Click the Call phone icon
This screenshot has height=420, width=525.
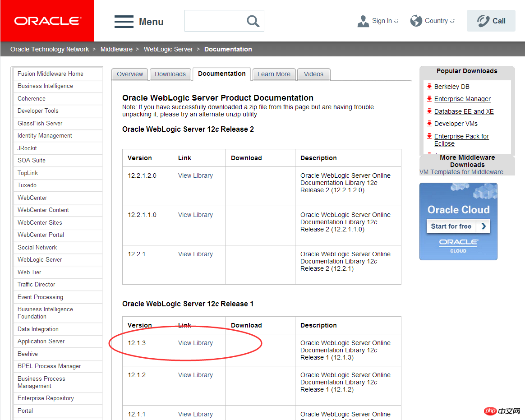click(x=483, y=21)
